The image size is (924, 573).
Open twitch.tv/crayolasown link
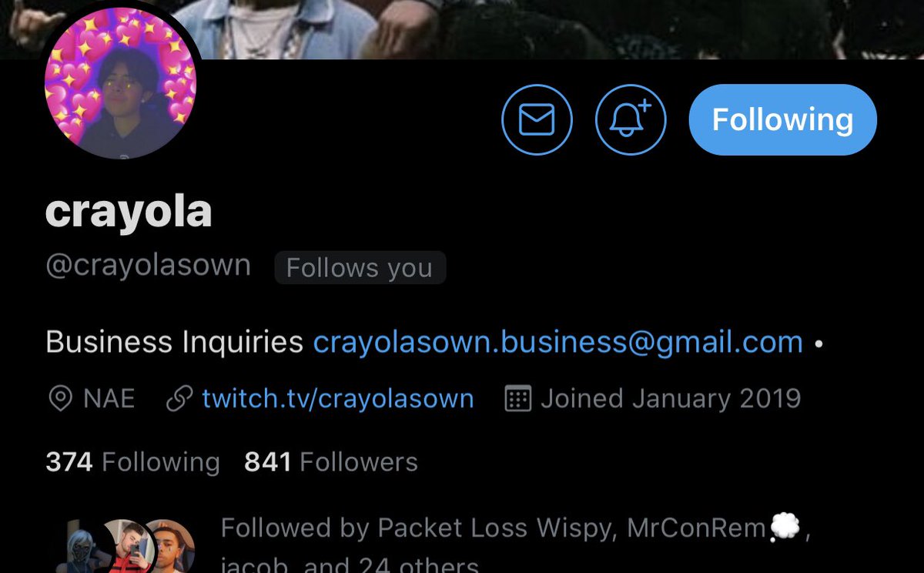coord(338,399)
